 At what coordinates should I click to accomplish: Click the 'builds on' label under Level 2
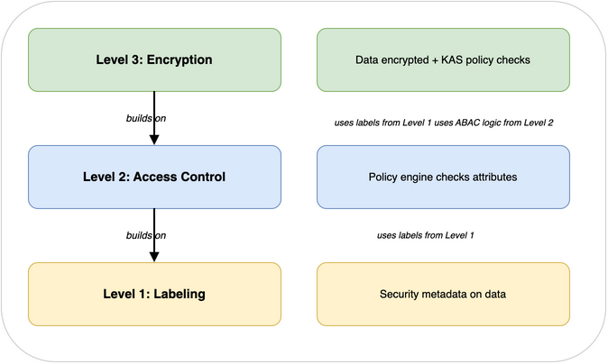(x=145, y=235)
